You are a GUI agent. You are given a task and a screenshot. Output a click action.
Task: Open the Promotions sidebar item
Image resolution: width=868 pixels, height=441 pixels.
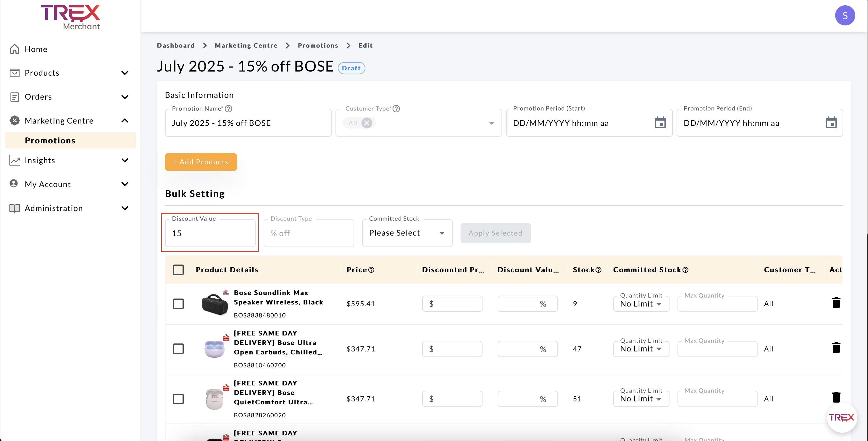[x=50, y=140]
